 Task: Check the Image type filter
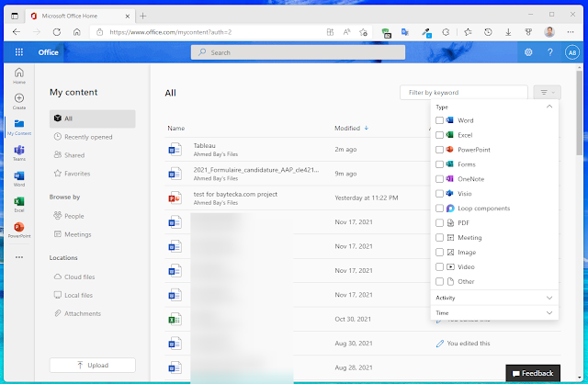pyautogui.click(x=439, y=252)
